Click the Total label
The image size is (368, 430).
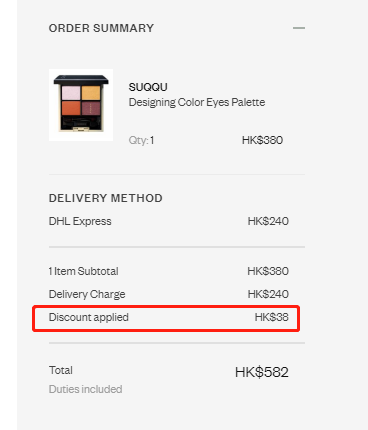coord(61,370)
